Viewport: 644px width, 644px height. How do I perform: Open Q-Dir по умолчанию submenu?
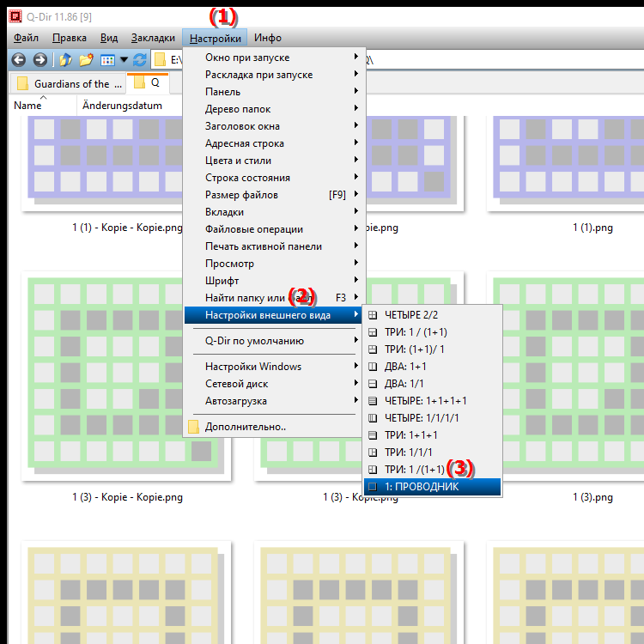pyautogui.click(x=273, y=341)
